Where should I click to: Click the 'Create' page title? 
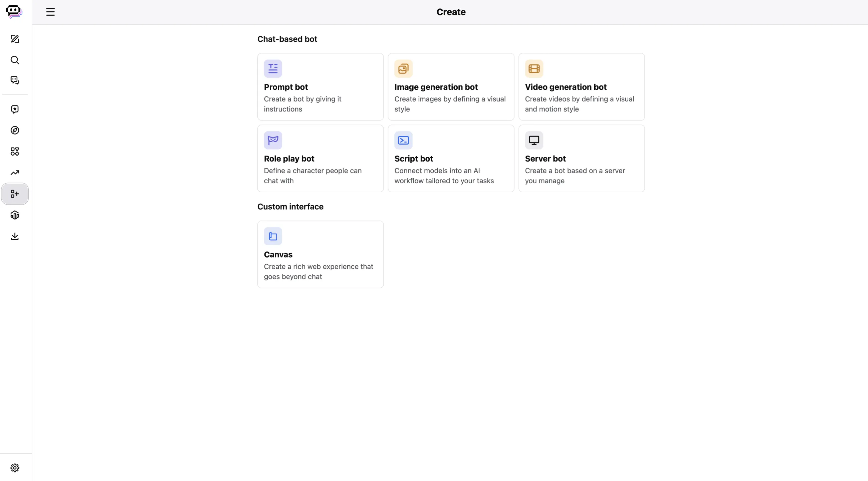(451, 12)
